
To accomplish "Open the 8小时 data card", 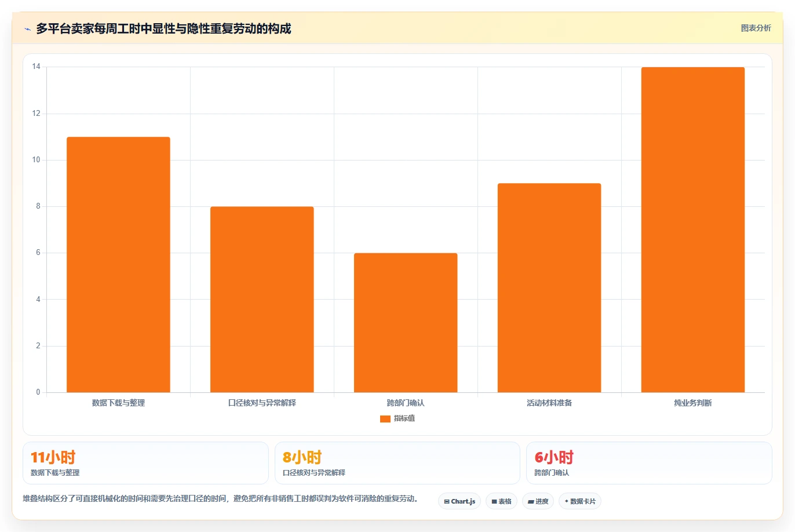I will [397, 463].
